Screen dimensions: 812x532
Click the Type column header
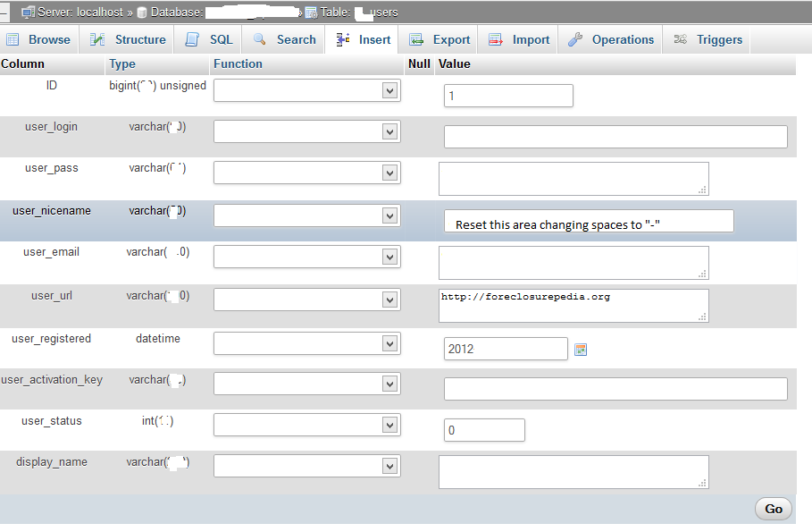tap(122, 63)
